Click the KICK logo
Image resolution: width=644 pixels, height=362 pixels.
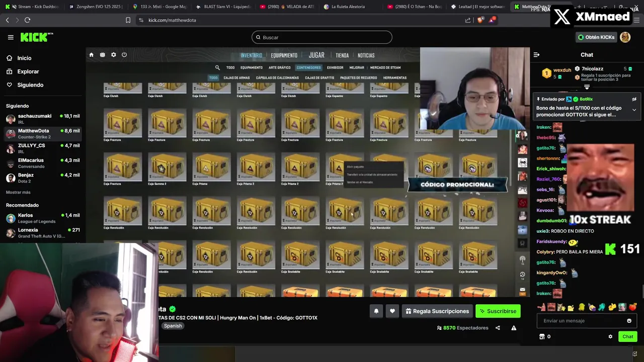click(36, 37)
